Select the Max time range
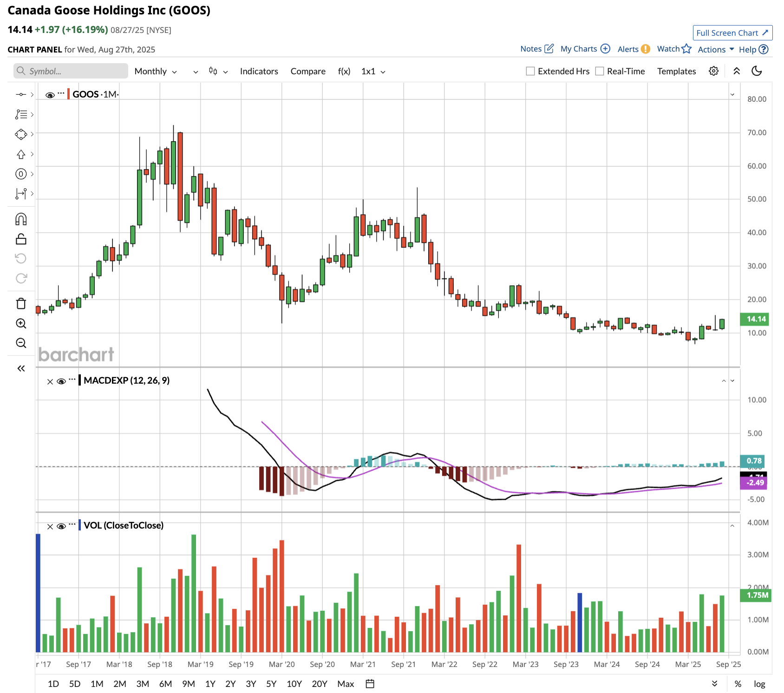 tap(346, 684)
